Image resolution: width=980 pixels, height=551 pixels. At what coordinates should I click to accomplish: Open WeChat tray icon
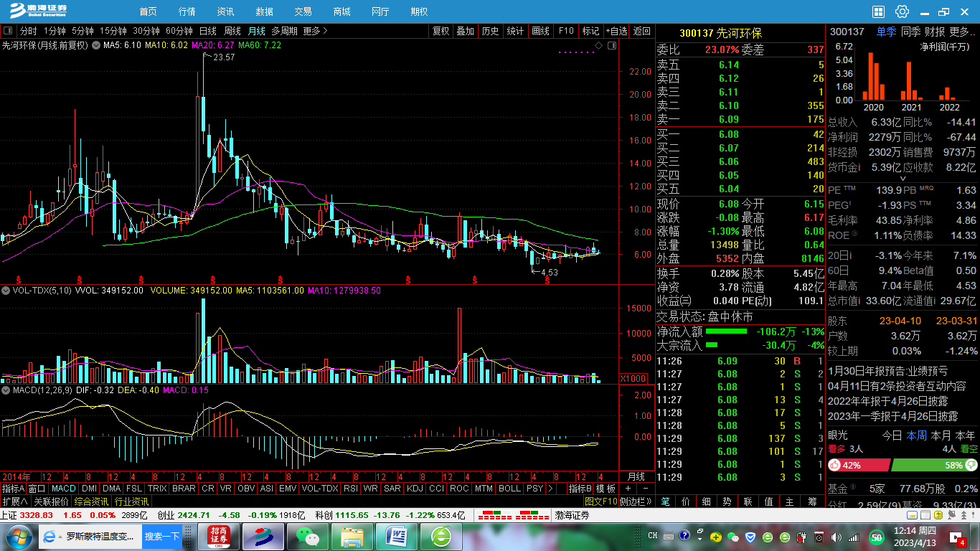point(732,537)
